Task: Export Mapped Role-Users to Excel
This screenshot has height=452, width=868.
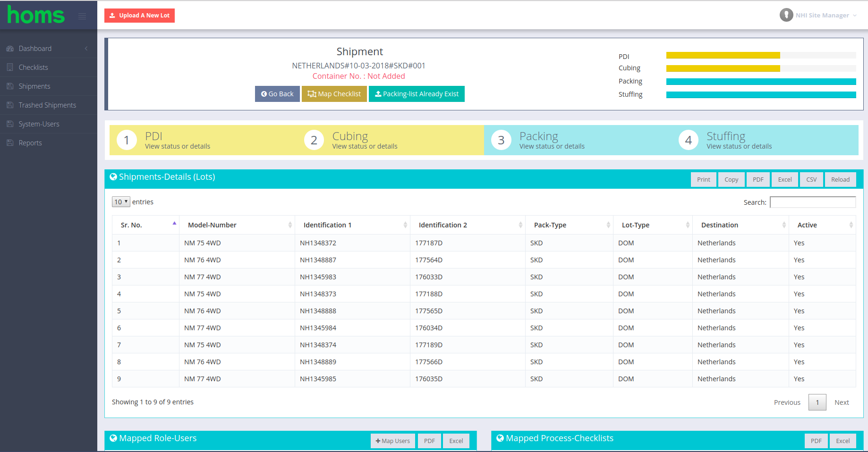Action: [456, 441]
